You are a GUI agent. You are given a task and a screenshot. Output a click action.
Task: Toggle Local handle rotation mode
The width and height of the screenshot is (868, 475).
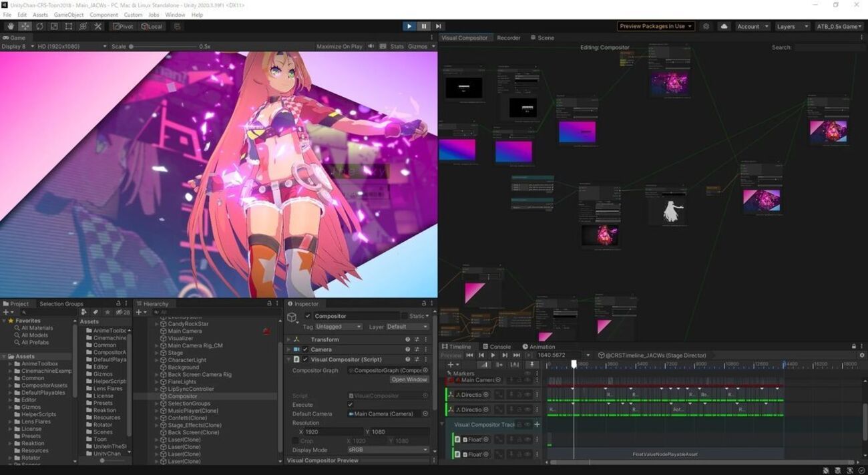pyautogui.click(x=152, y=26)
